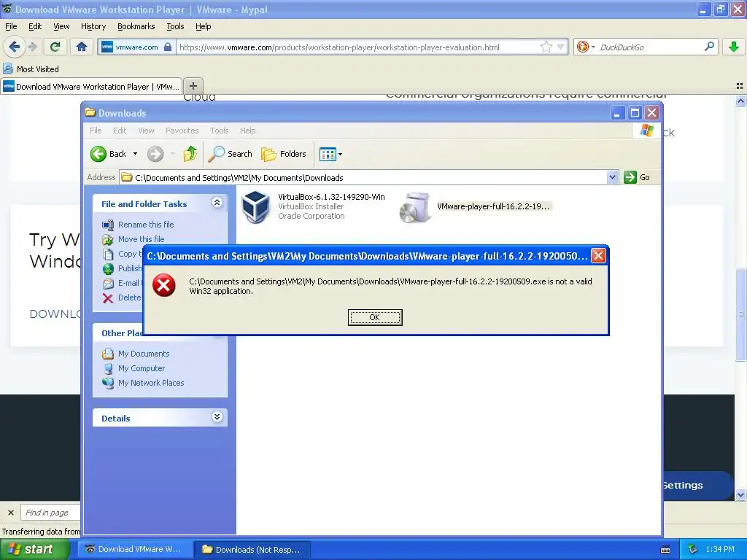The width and height of the screenshot is (747, 560).
Task: Expand the Address bar dropdown
Action: tap(613, 178)
